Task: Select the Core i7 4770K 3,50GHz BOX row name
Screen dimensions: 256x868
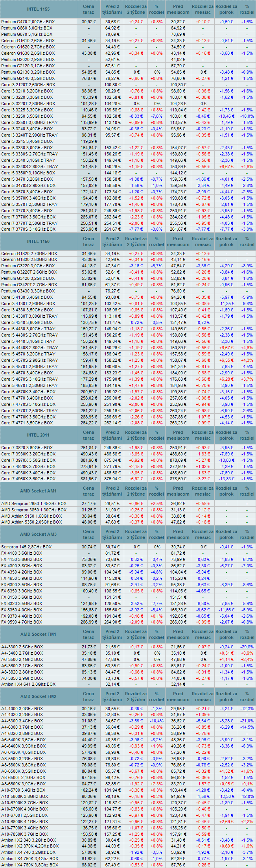Action: pos(28,418)
